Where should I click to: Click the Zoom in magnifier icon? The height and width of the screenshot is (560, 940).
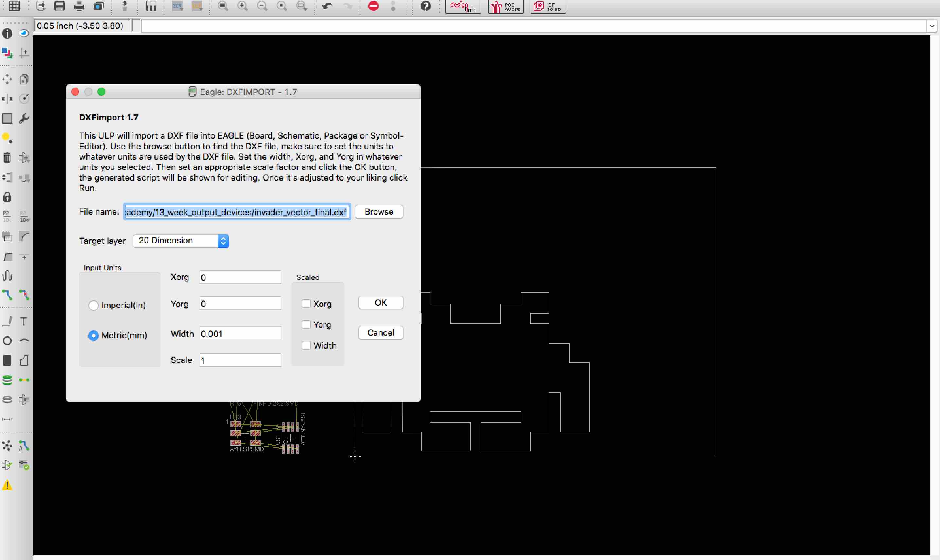click(243, 6)
